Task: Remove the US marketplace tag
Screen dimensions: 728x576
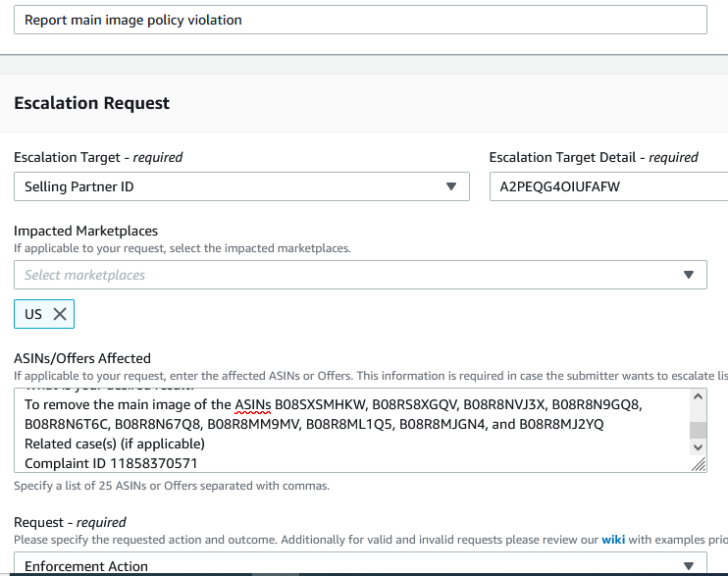Action: (x=60, y=314)
